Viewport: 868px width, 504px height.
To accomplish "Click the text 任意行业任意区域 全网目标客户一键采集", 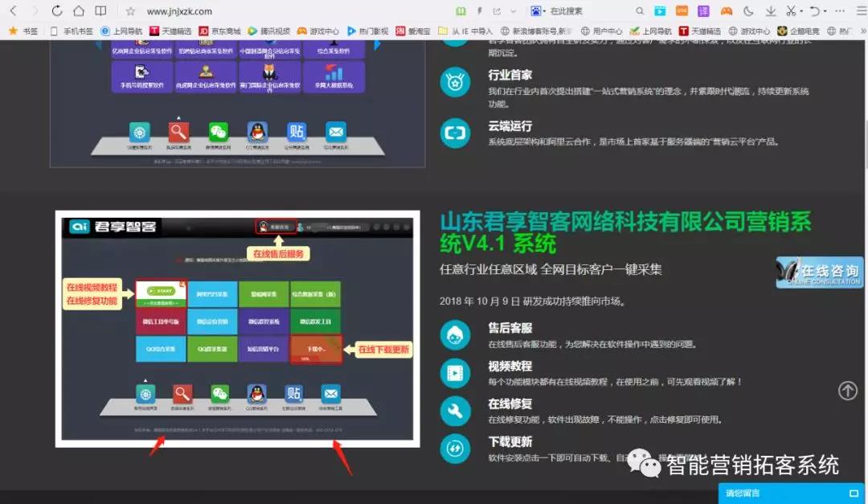I will click(x=551, y=270).
